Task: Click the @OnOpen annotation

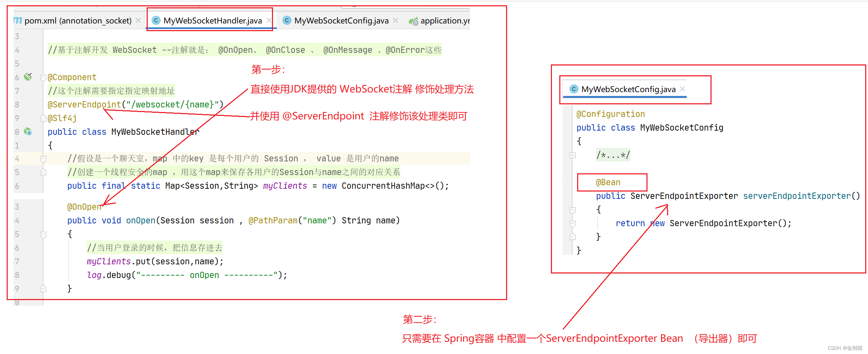Action: point(84,207)
